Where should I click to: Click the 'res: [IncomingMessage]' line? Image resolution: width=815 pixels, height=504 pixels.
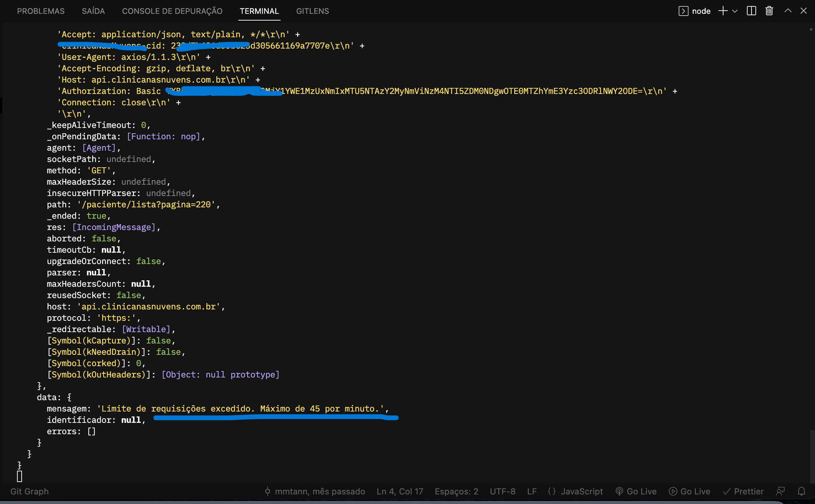[104, 227]
